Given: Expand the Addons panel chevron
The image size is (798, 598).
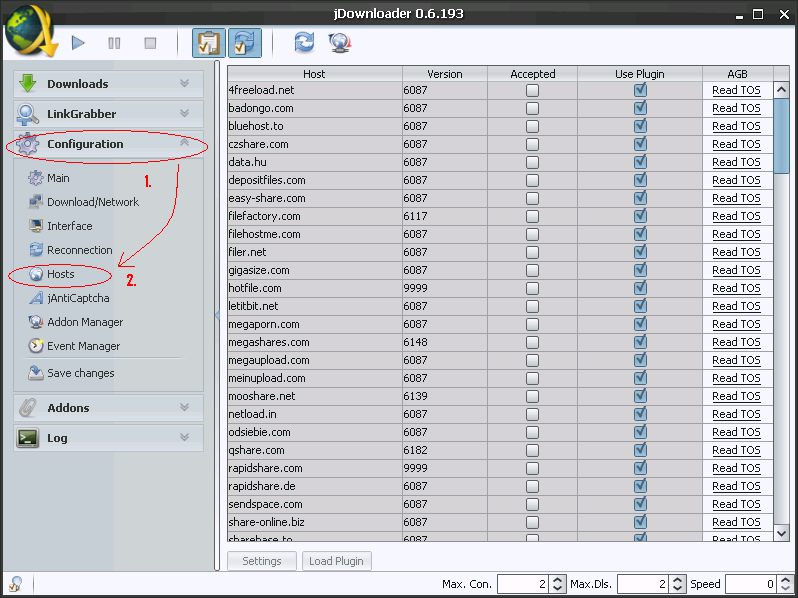Looking at the screenshot, I should pyautogui.click(x=184, y=407).
